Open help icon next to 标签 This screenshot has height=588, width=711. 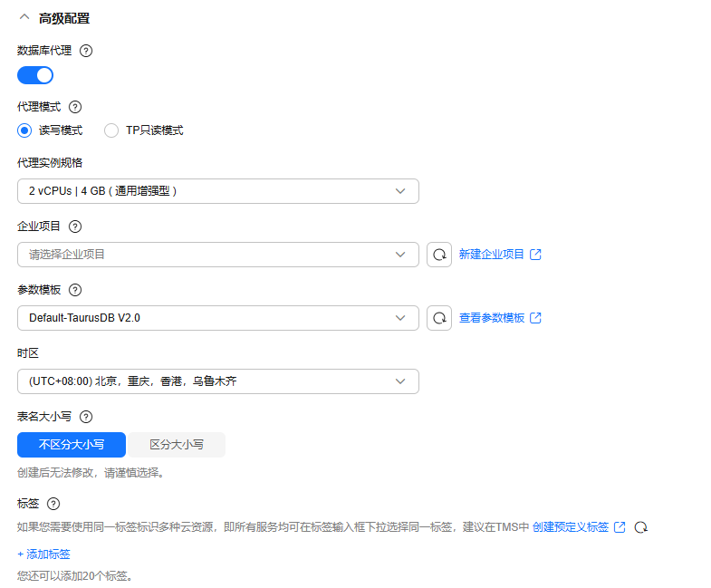click(53, 504)
